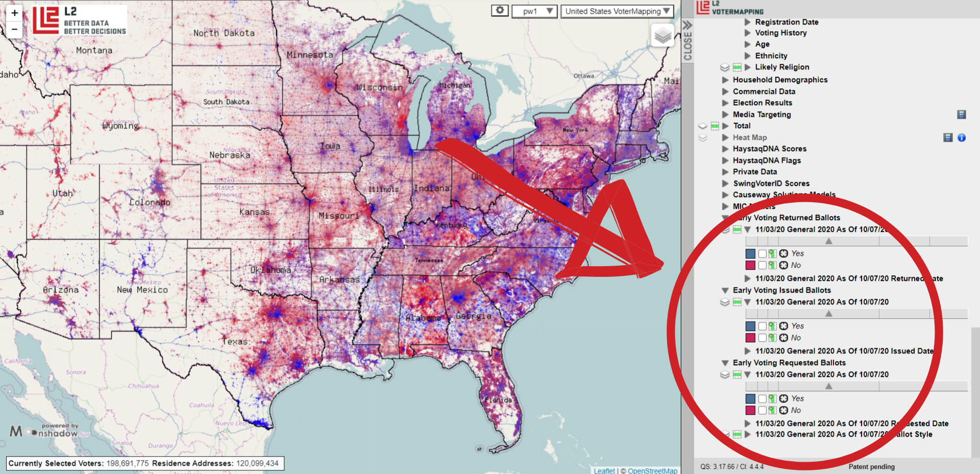Check the Yes box under Returned Ballots
The width and height of the screenshot is (980, 474).
tap(762, 253)
